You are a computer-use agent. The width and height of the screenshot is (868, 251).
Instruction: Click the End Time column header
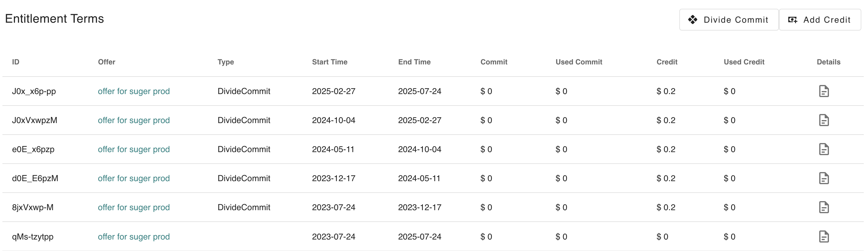(x=414, y=62)
